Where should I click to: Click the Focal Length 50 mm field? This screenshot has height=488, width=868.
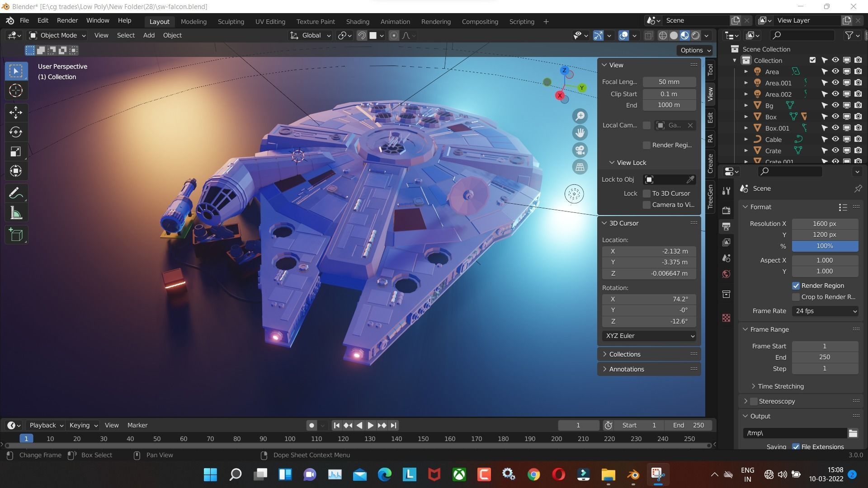click(x=669, y=82)
